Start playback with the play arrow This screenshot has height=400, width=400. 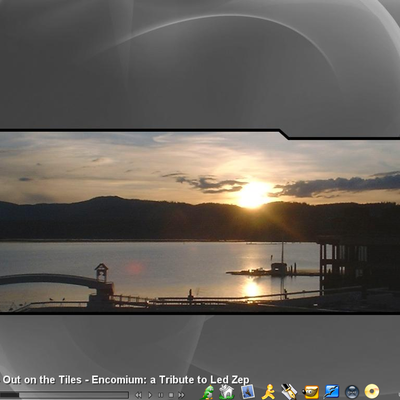150,395
